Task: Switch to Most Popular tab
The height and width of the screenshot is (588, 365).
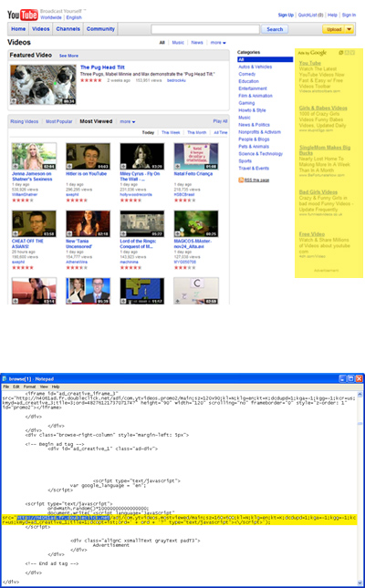Action: 59,121
